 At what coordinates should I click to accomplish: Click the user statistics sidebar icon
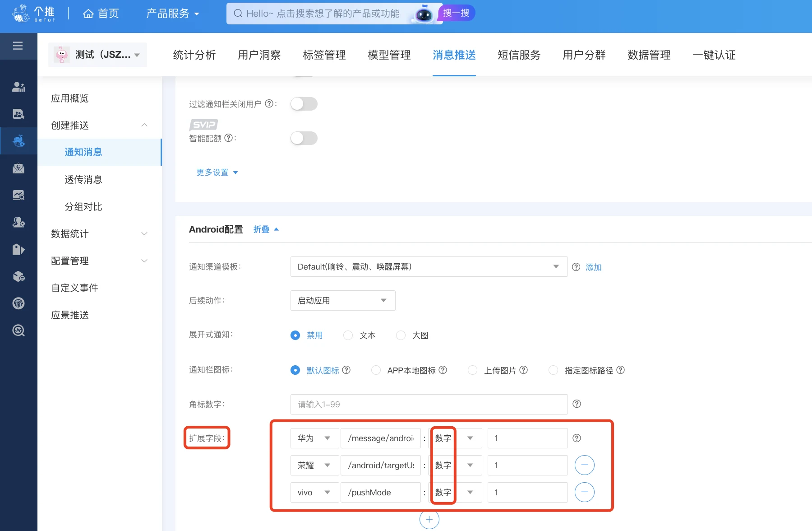click(18, 87)
